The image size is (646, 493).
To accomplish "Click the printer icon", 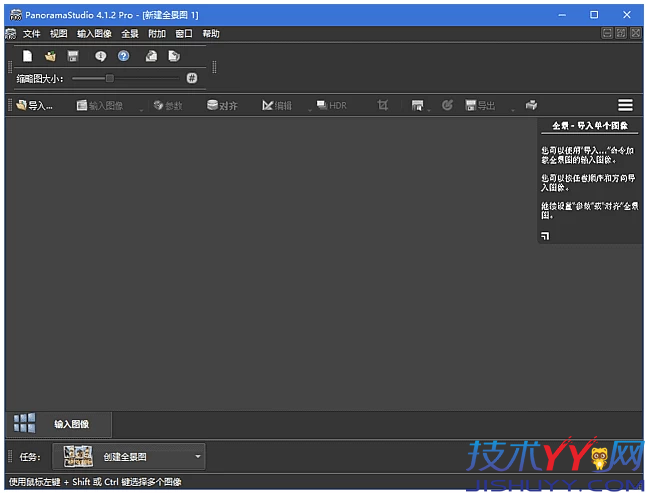I will 531,105.
